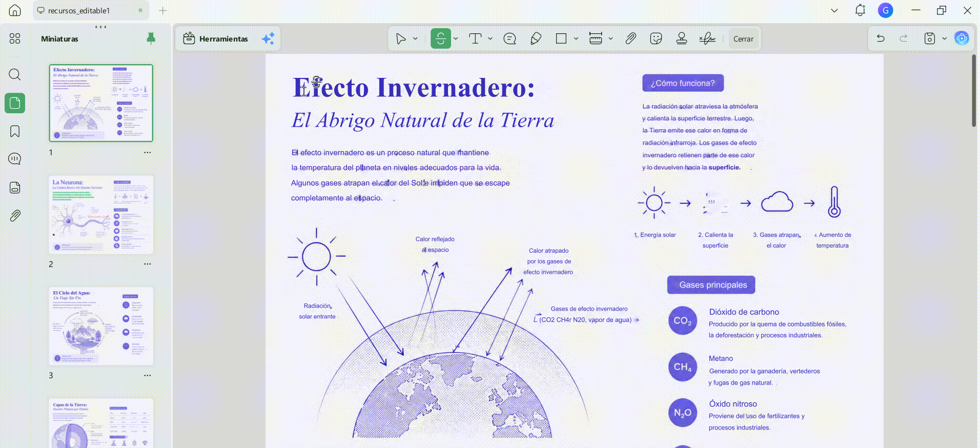
Task: Expand the save options dropdown
Action: [x=944, y=38]
